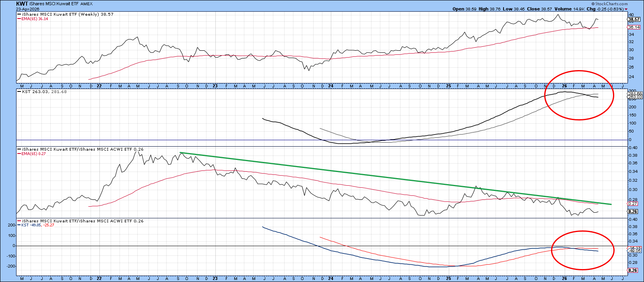The image size is (644, 282).
Task: Click the 263.03 KST value tag on axis
Action: (634, 97)
